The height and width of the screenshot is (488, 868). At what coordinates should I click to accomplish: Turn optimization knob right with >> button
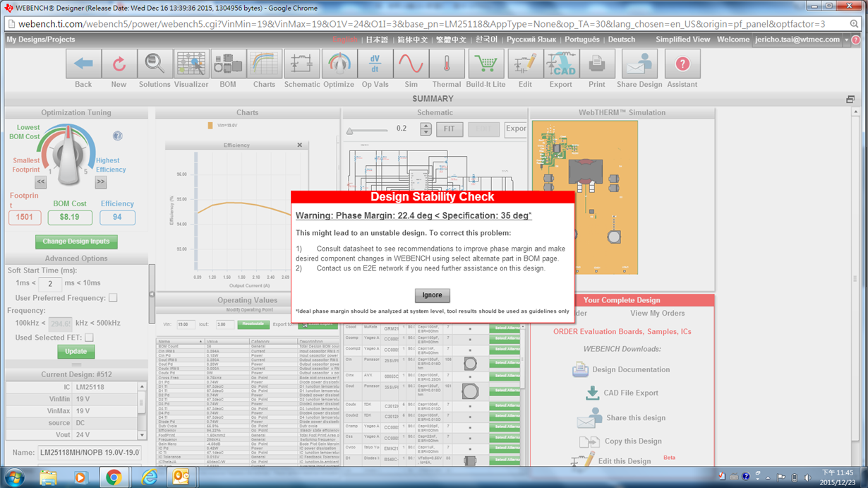click(101, 182)
